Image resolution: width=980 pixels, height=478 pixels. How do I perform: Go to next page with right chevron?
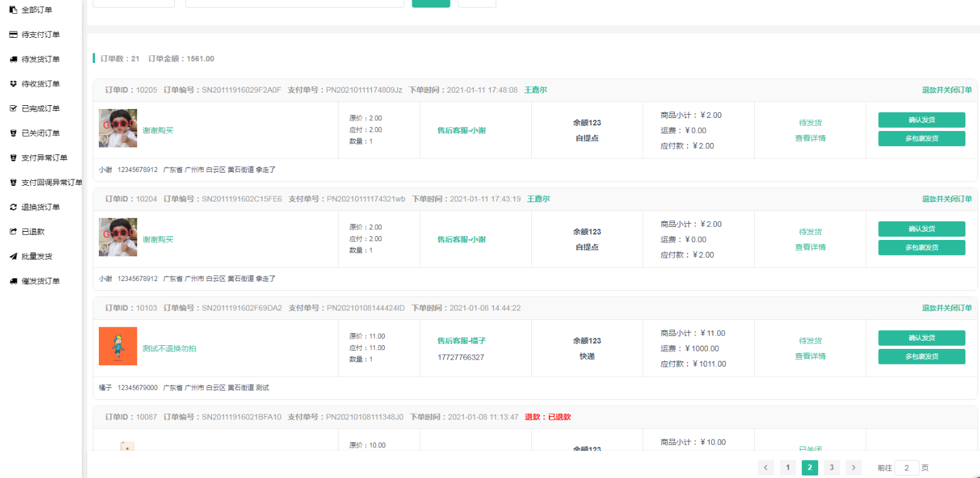(x=853, y=467)
